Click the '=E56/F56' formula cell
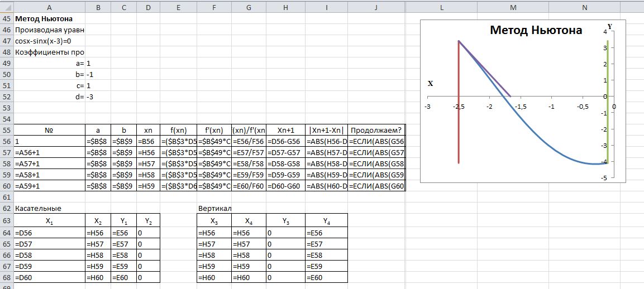644x289 pixels. (249, 142)
